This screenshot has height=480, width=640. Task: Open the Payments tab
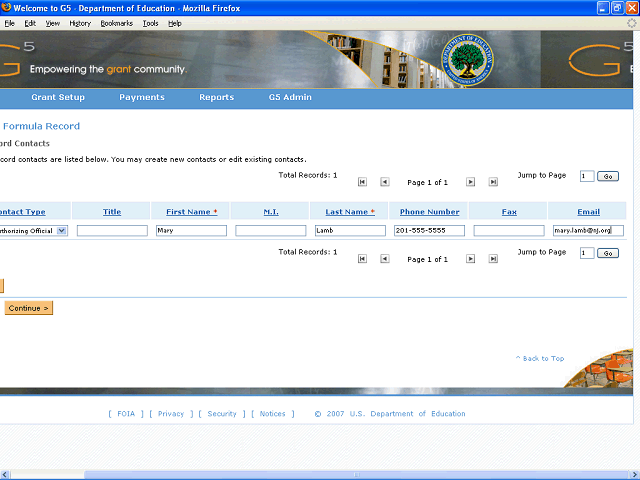coord(142,97)
